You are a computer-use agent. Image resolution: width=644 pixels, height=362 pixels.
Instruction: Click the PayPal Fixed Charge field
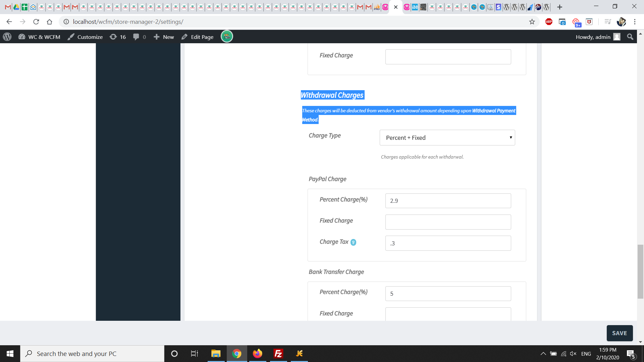[448, 222]
